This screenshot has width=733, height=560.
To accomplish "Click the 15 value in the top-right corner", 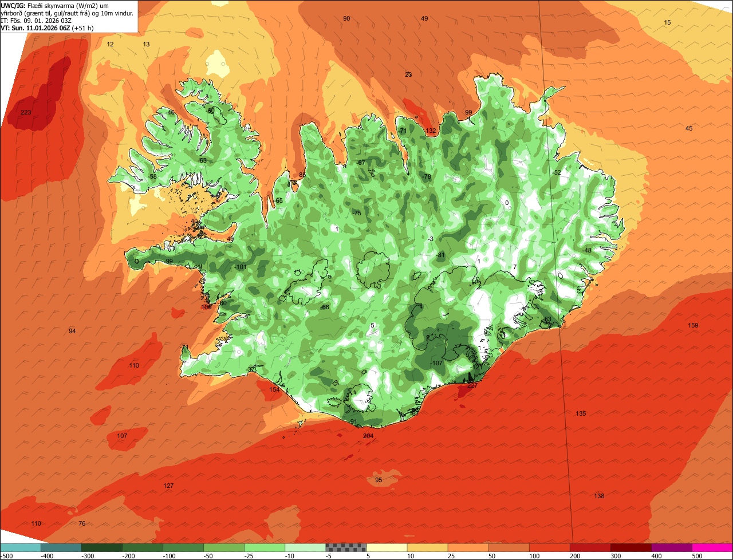I will (x=667, y=22).
